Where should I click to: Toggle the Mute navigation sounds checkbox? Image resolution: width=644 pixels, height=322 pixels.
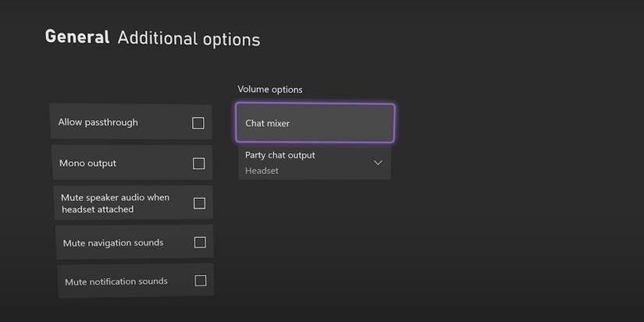point(200,242)
